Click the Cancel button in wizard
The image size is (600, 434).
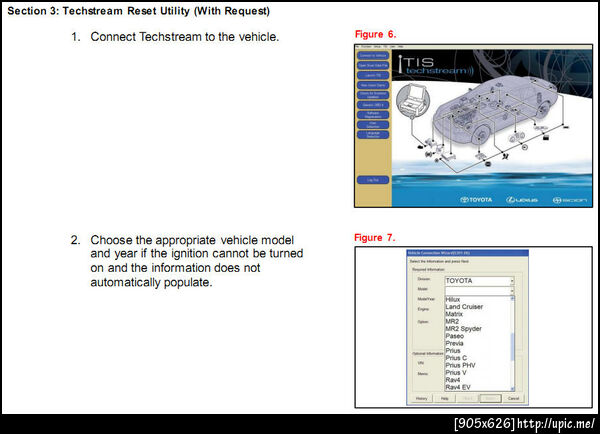513,398
